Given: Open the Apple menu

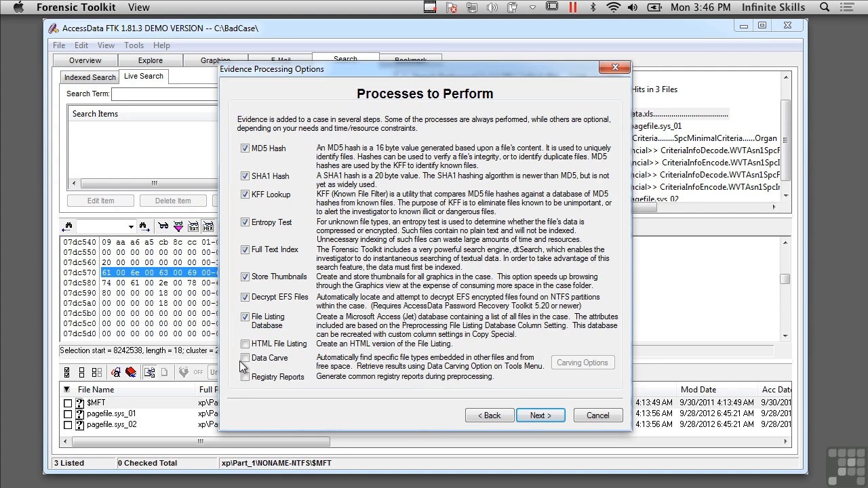Looking at the screenshot, I should 18,7.
